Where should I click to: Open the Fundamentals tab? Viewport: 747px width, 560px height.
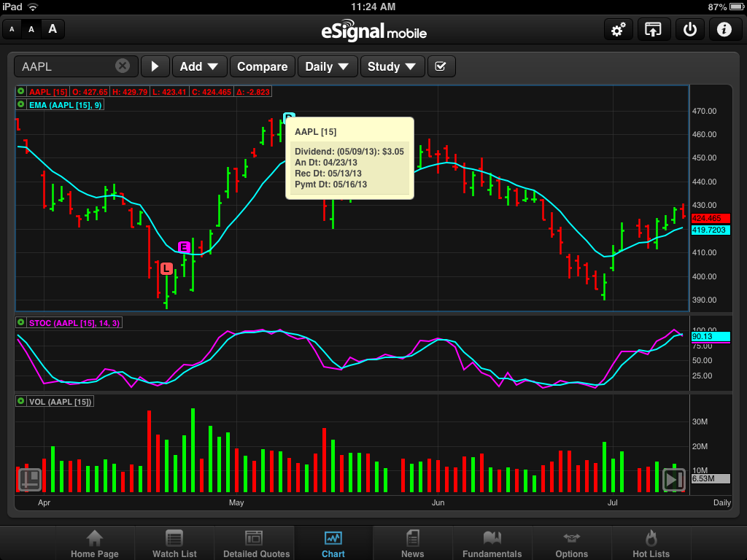click(492, 544)
